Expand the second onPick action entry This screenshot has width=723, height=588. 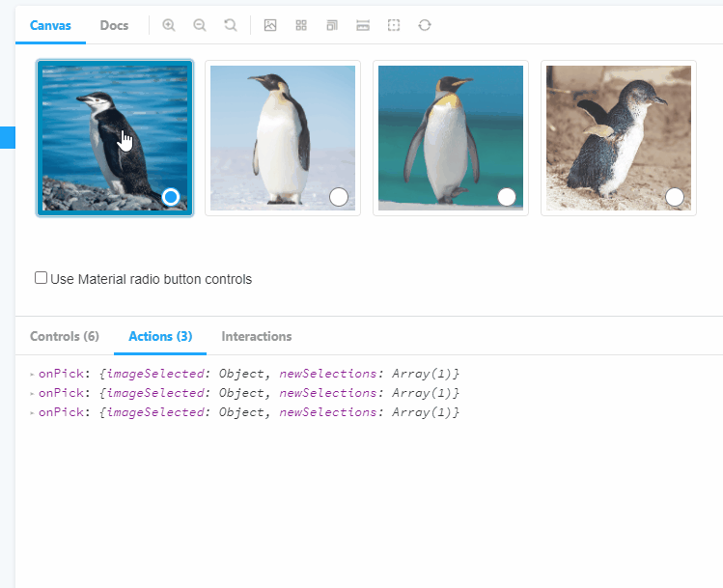[x=32, y=393]
